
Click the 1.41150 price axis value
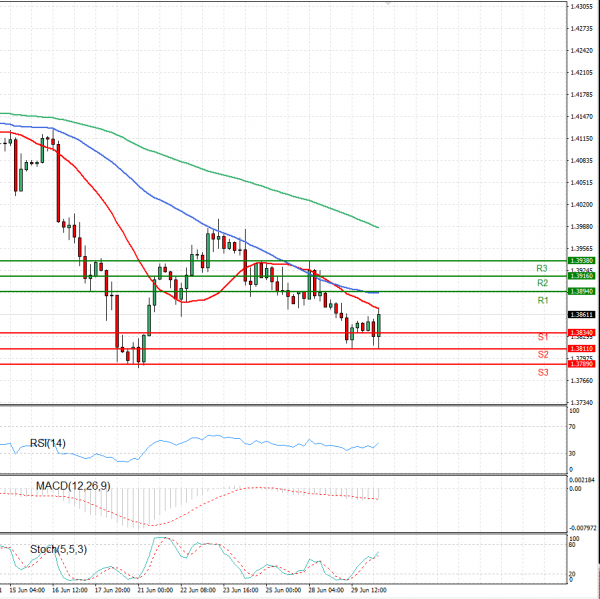(x=581, y=139)
